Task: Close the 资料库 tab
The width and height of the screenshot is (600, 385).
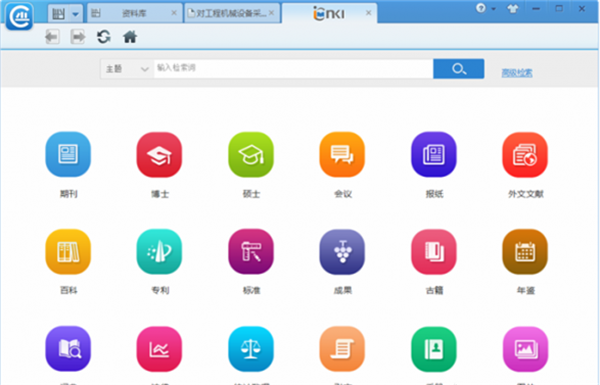Action: coord(174,13)
